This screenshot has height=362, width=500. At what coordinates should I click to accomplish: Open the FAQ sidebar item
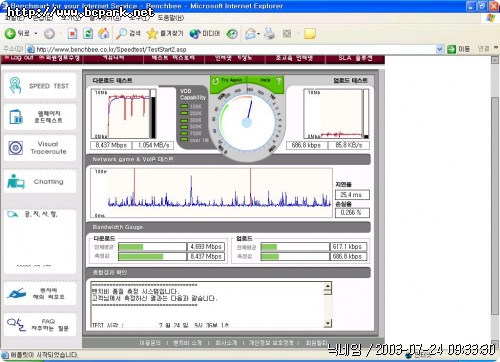40,325
